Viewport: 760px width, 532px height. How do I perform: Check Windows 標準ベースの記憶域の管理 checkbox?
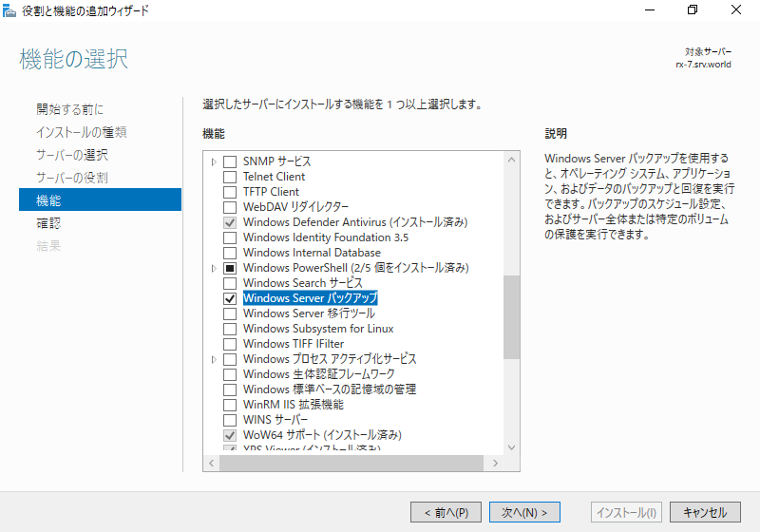click(230, 389)
